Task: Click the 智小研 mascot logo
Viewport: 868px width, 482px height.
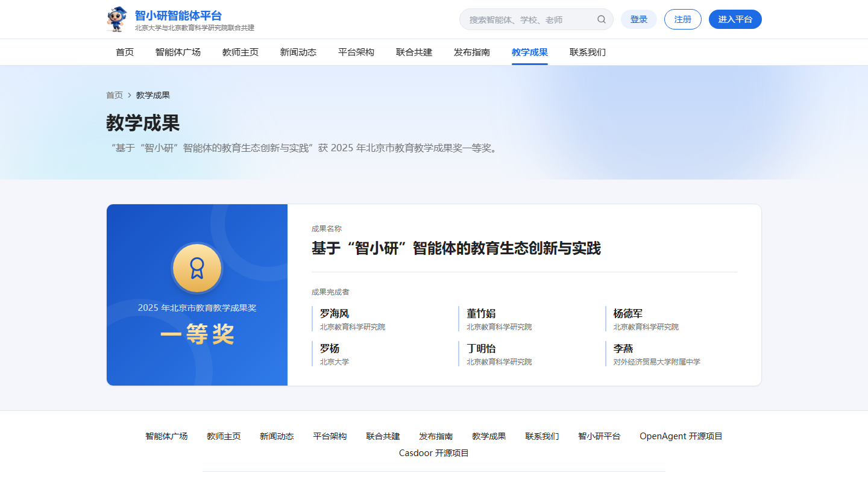Action: 117,19
